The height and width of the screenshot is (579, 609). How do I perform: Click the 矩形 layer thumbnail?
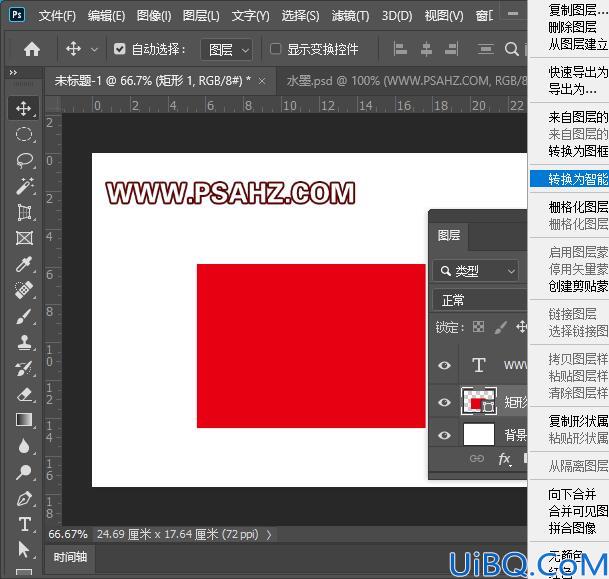point(478,402)
